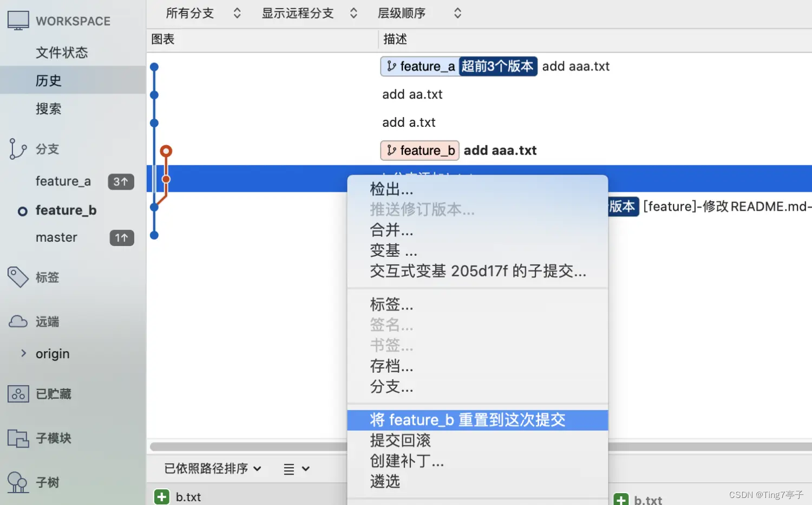Click the tags section icon

click(x=18, y=277)
